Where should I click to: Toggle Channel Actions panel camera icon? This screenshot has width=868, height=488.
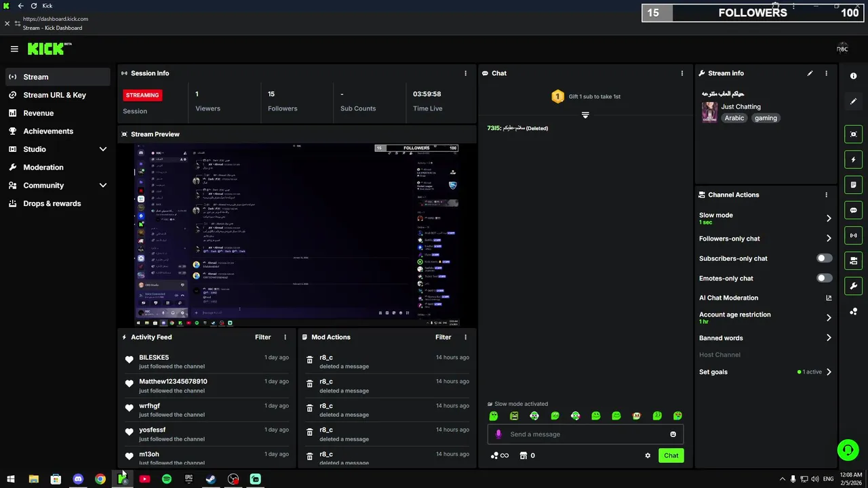pyautogui.click(x=853, y=260)
